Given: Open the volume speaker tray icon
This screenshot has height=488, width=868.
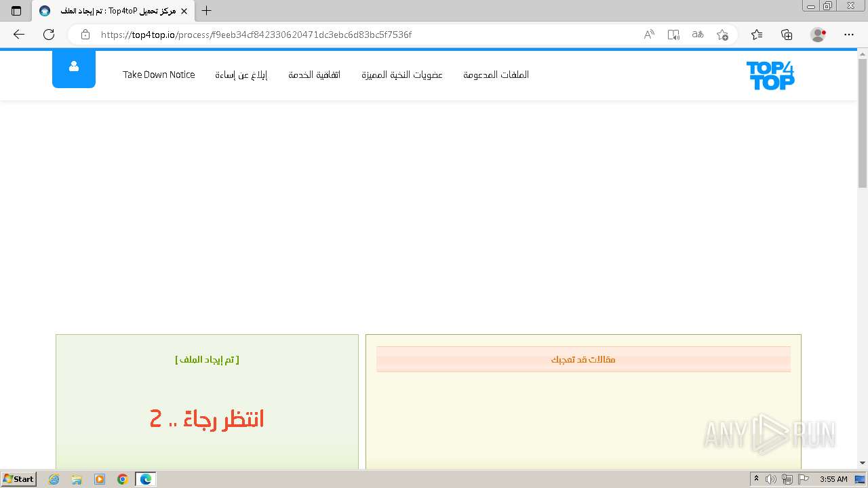Looking at the screenshot, I should (771, 479).
